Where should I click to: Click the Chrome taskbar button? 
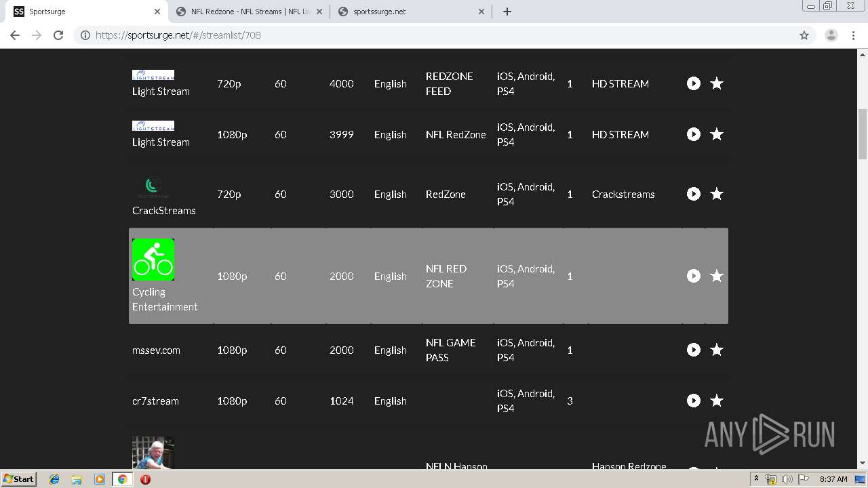pyautogui.click(x=122, y=479)
